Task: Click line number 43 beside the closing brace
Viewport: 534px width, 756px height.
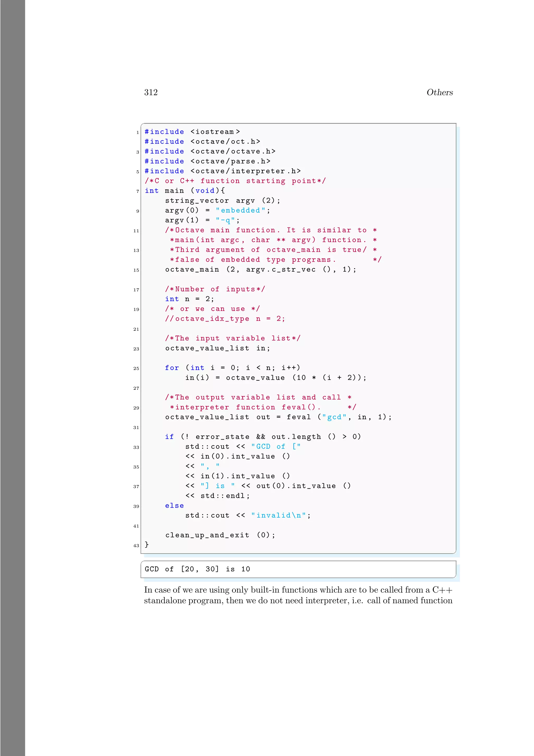Action: [136, 545]
